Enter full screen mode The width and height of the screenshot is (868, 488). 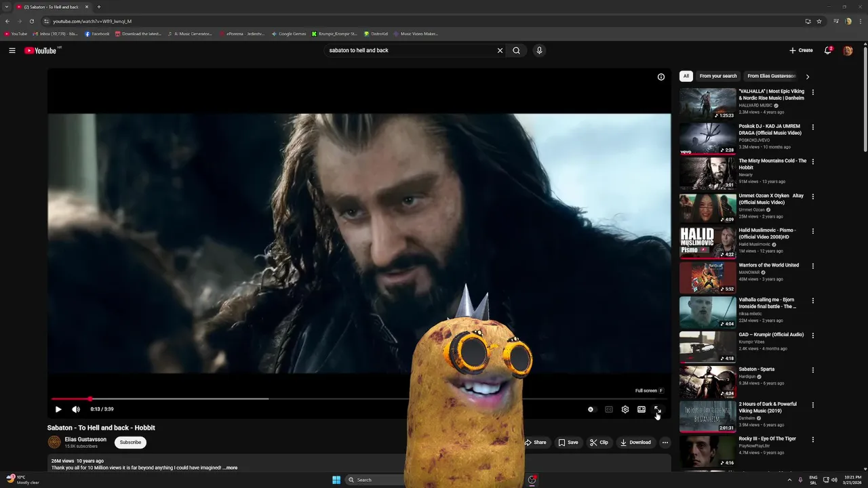point(658,409)
